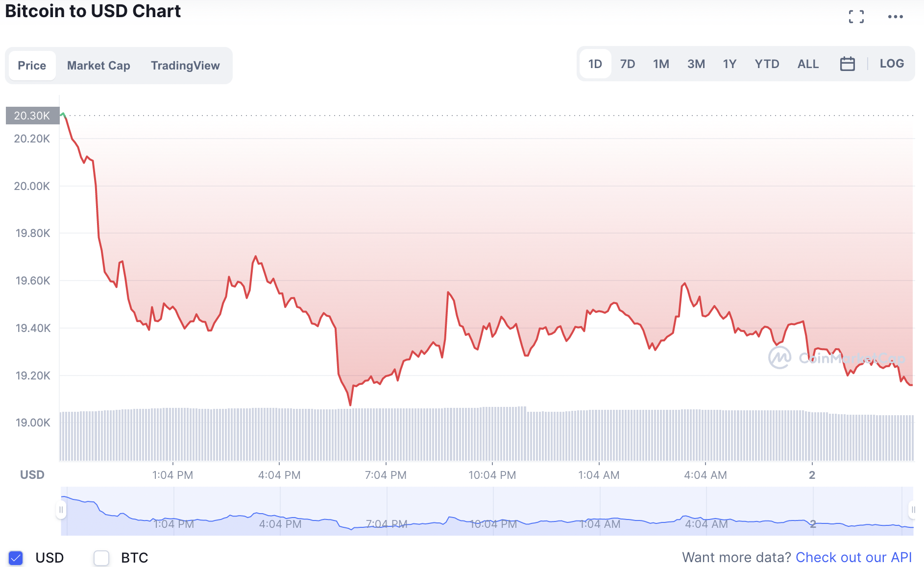Check the BTC checkbox
This screenshot has height=567, width=924.
point(101,558)
